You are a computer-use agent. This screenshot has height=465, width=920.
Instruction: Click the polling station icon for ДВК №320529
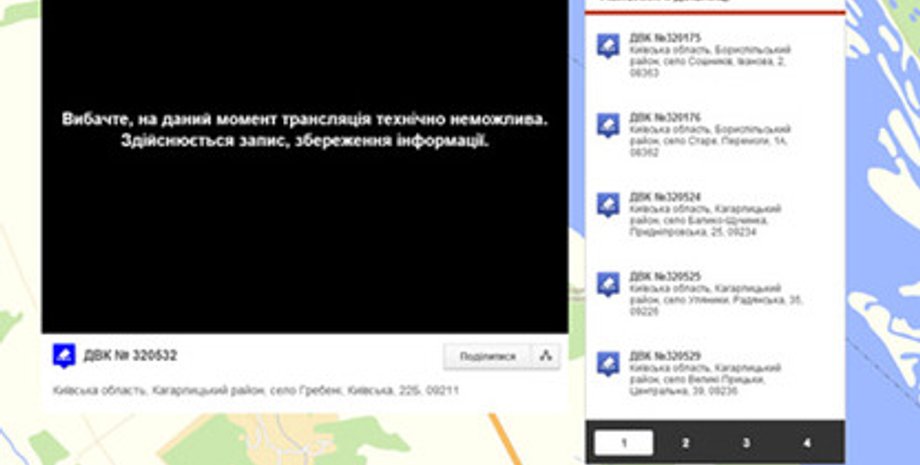point(608,363)
